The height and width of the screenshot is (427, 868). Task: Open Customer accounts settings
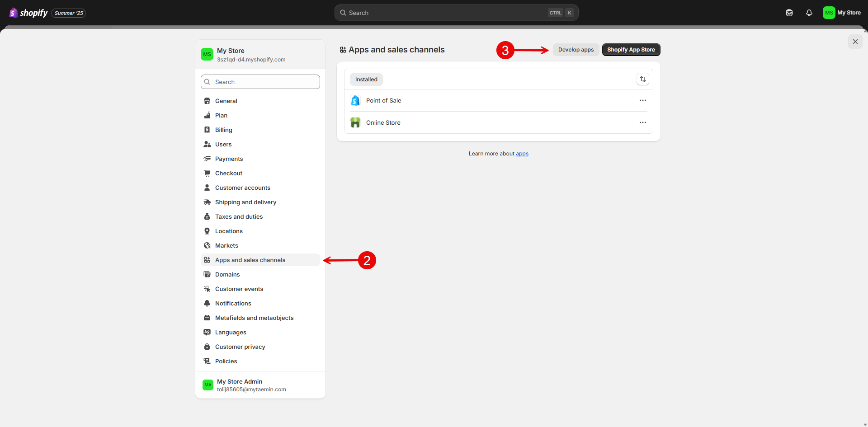(x=260, y=188)
